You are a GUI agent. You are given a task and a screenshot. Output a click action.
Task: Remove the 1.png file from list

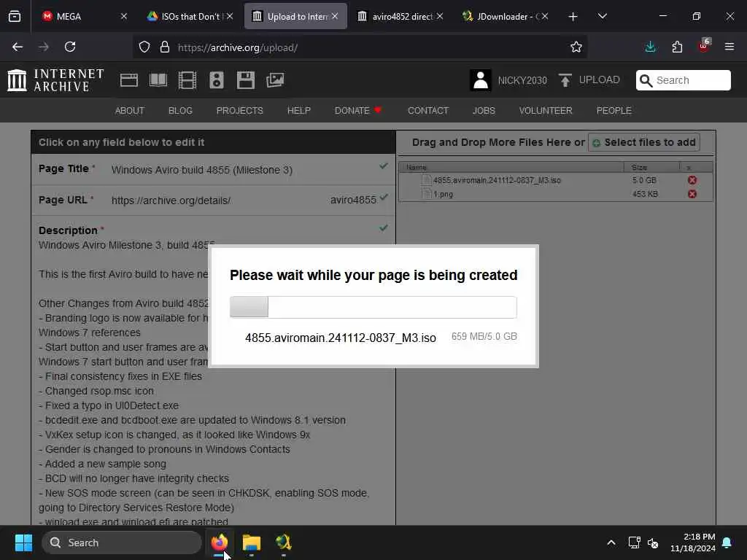pyautogui.click(x=692, y=194)
